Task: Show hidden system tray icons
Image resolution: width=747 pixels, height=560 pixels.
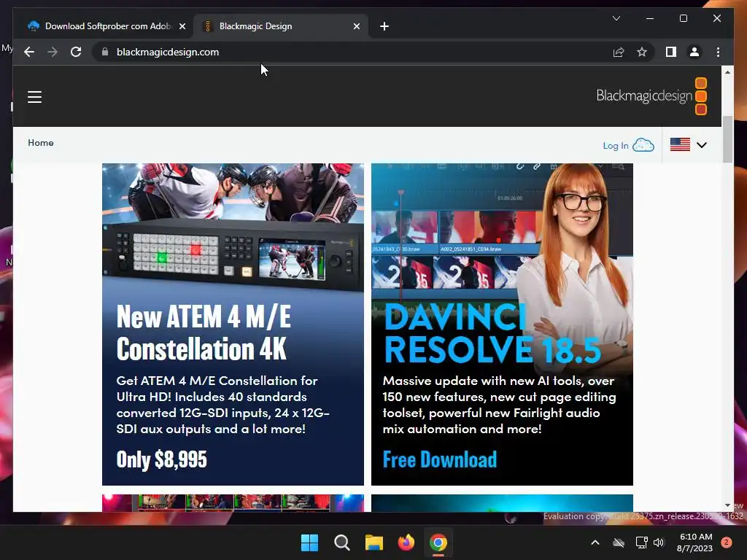Action: pyautogui.click(x=595, y=542)
